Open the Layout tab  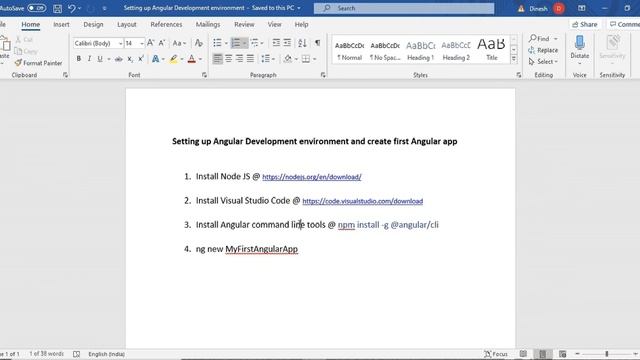(127, 24)
